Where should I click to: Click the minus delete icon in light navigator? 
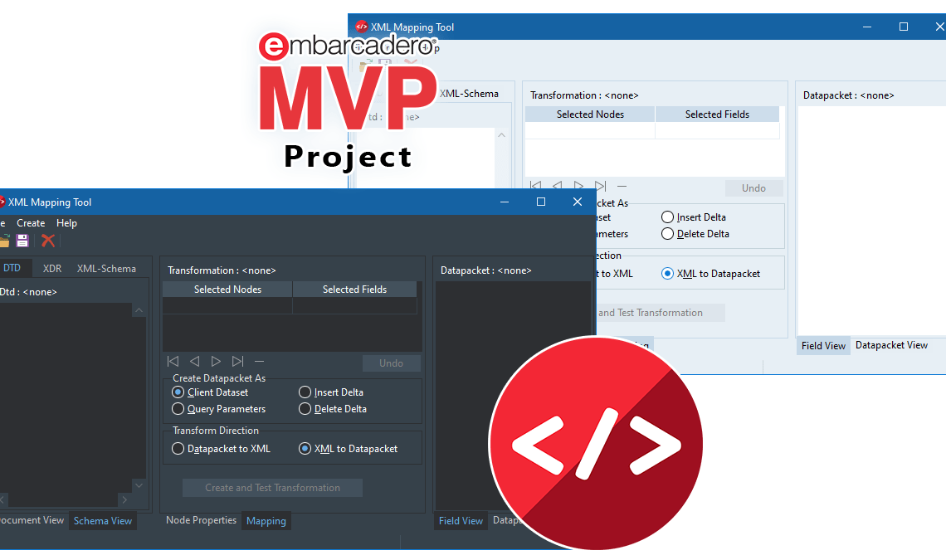[x=622, y=186]
